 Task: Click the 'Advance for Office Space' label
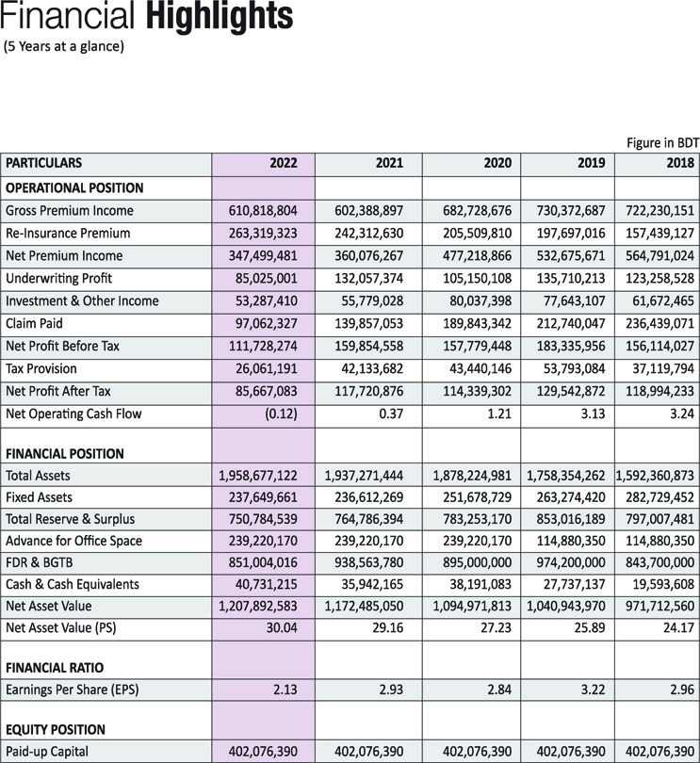click(x=74, y=541)
